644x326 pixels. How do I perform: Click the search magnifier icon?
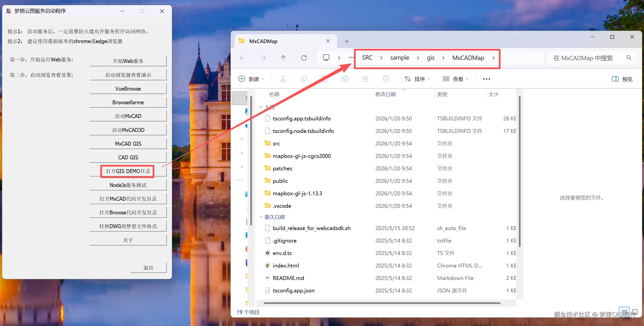coord(629,58)
